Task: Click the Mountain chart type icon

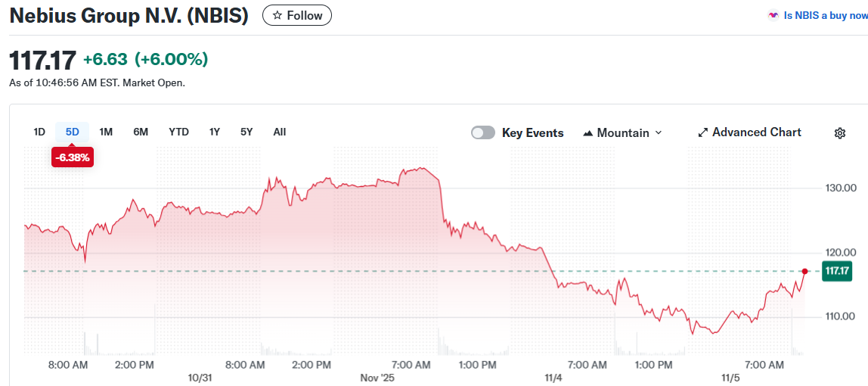Action: point(588,133)
